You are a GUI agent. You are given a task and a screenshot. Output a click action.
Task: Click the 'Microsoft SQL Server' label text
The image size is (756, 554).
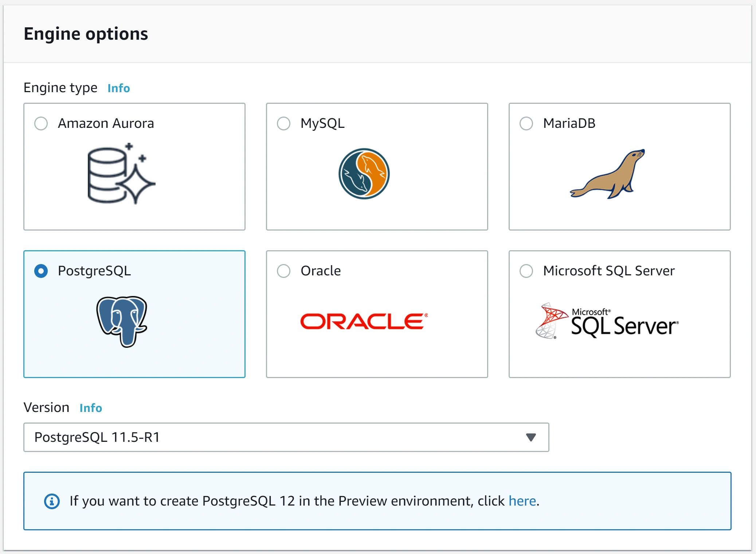[x=609, y=271]
